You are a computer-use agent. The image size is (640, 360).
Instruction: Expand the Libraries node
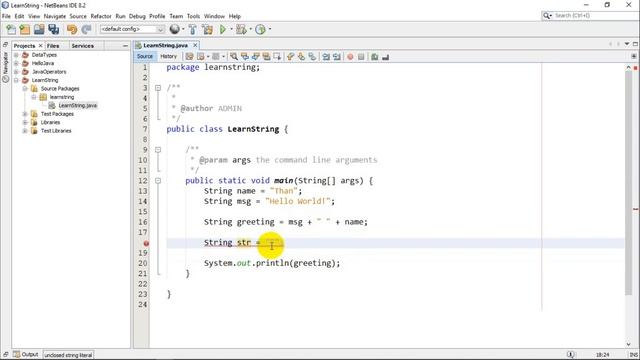25,122
